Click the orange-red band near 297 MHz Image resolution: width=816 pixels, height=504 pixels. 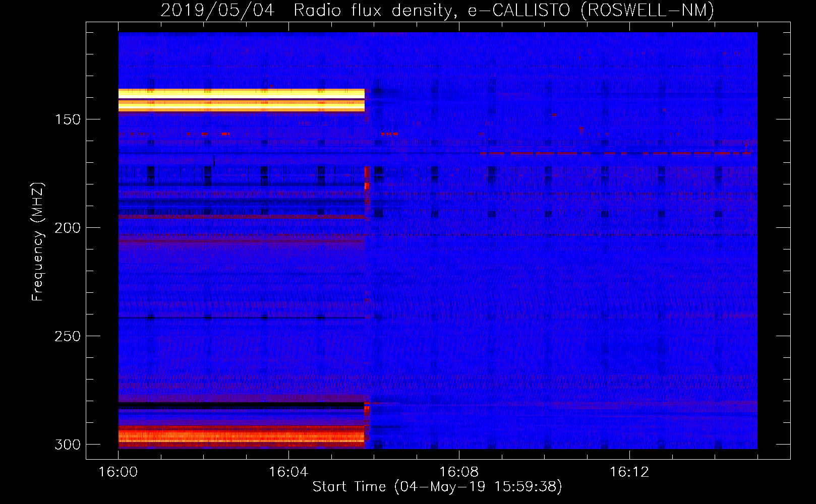coord(242,436)
